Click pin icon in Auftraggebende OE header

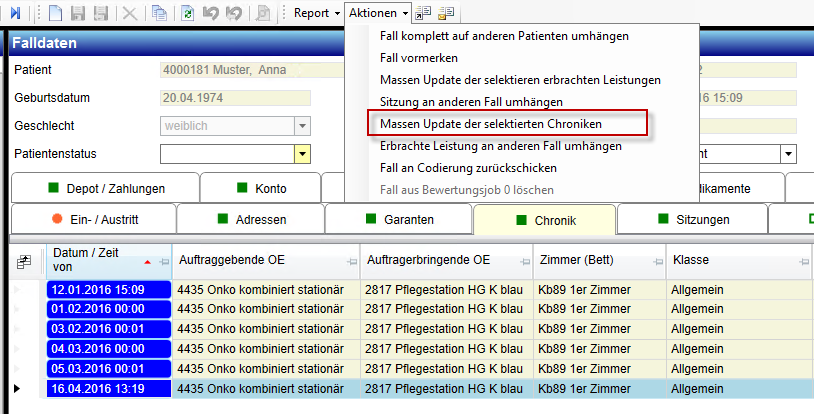[352, 262]
